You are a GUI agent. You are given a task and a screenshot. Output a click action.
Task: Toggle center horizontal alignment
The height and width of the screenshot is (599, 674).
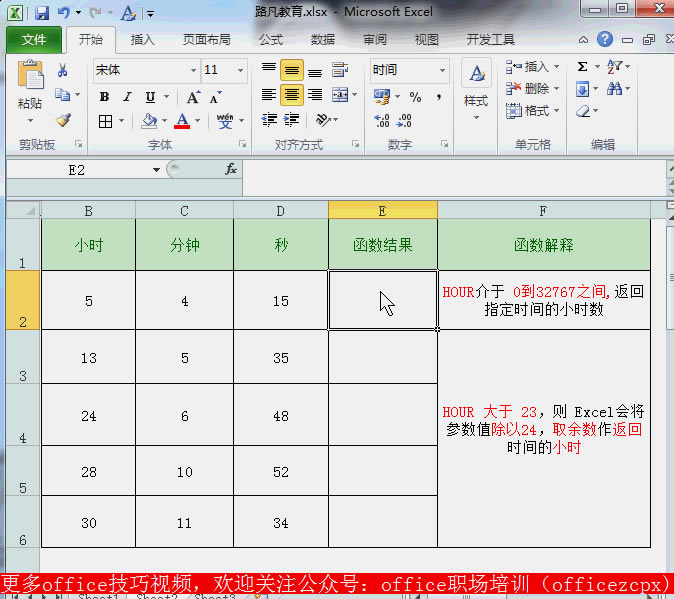click(291, 95)
